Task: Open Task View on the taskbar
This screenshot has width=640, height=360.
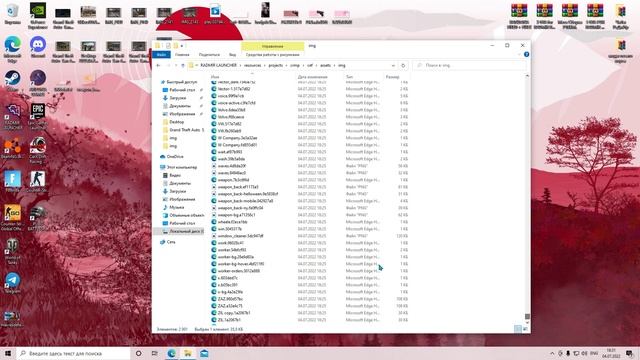Action: tap(154, 353)
